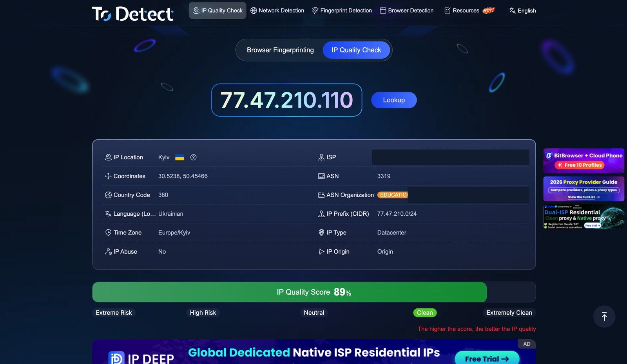
Task: Select the IP Quality Check pill tab
Action: [x=356, y=50]
